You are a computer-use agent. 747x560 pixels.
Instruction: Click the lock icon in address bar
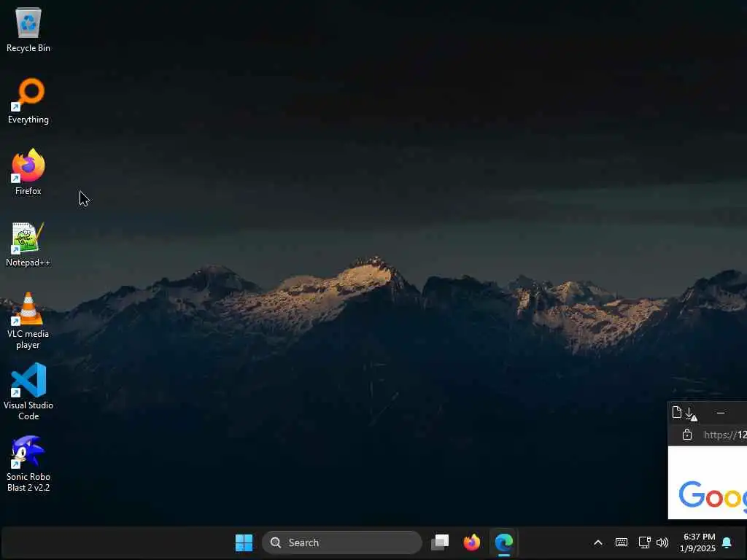pyautogui.click(x=687, y=435)
